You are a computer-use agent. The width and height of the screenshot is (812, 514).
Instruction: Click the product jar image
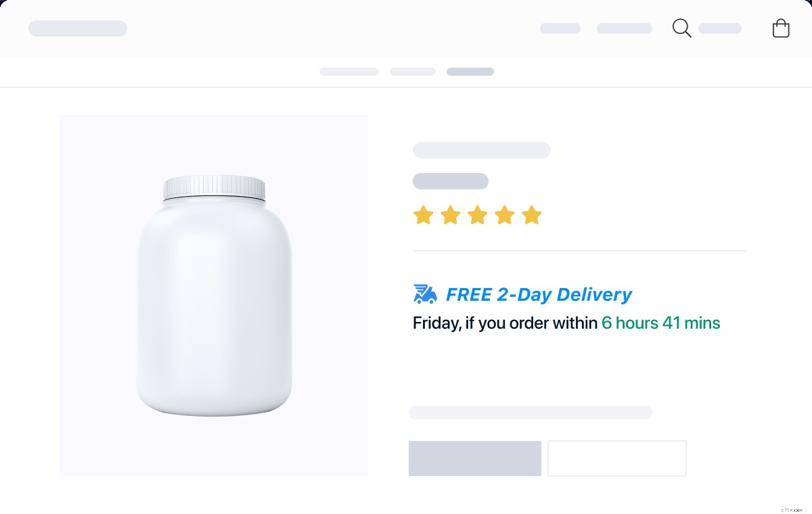click(x=214, y=296)
